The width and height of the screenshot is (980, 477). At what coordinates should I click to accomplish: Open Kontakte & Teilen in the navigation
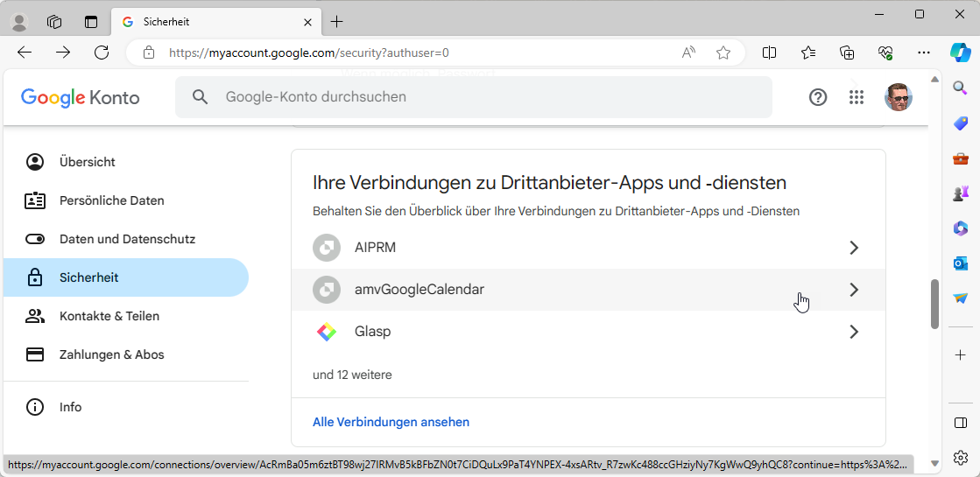(x=125, y=316)
